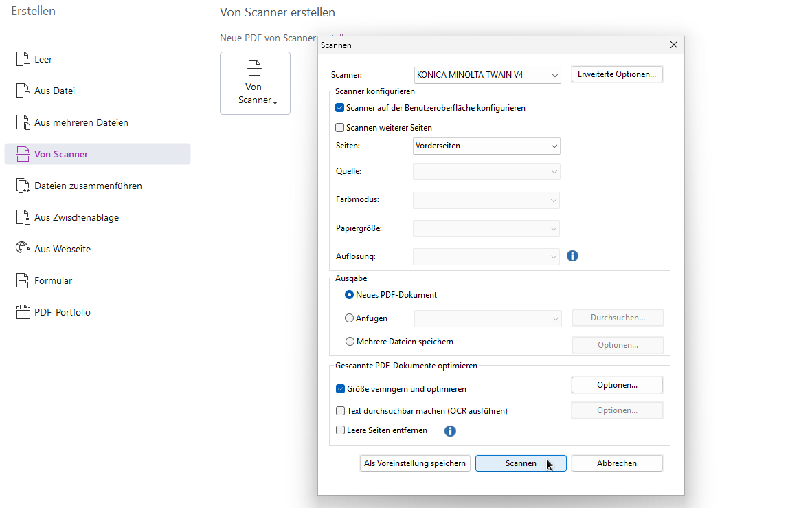Enable Scannen weiterer Seiten checkbox

coord(339,128)
